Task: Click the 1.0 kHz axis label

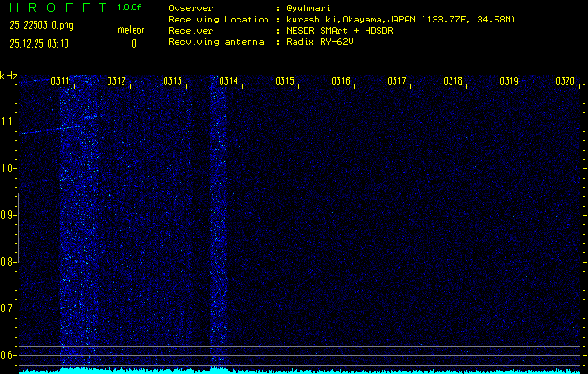Action: coord(8,169)
